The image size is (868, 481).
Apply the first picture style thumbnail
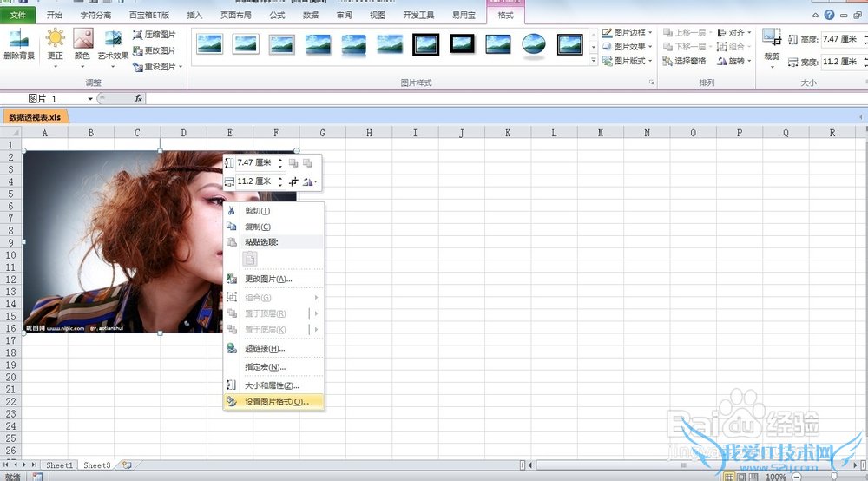pyautogui.click(x=210, y=43)
